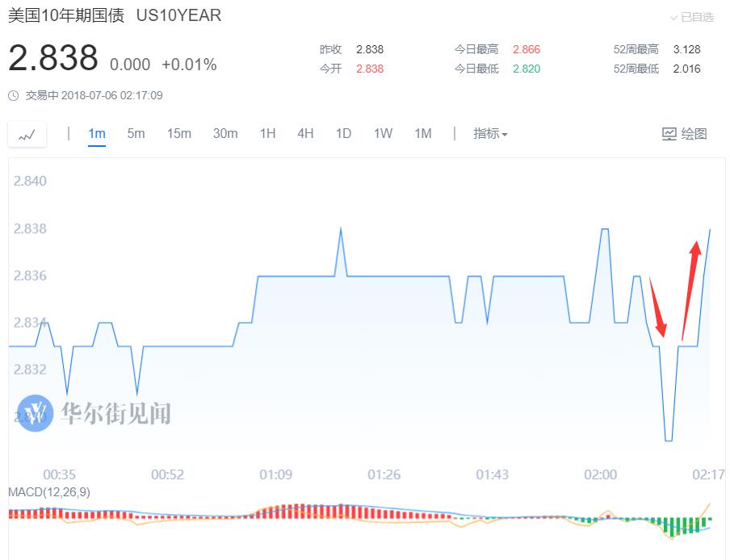Select the 4H timeframe tab
This screenshot has width=730, height=560.
click(x=305, y=134)
